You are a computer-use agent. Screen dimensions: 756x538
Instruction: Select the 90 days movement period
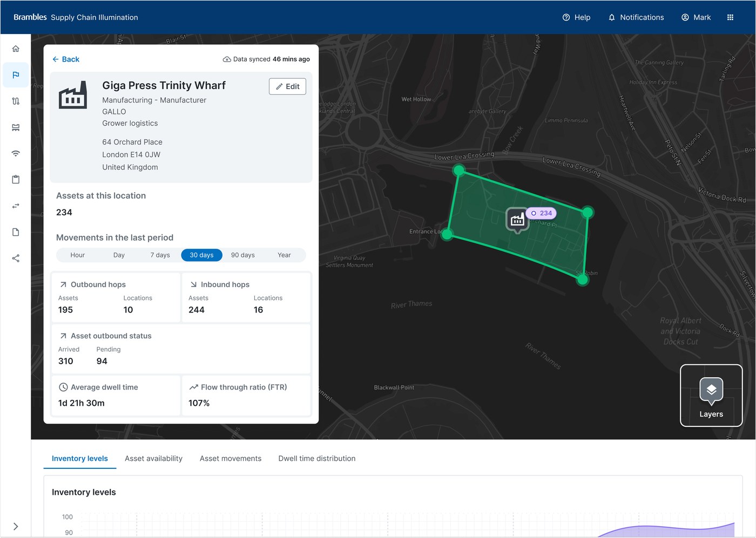(243, 255)
